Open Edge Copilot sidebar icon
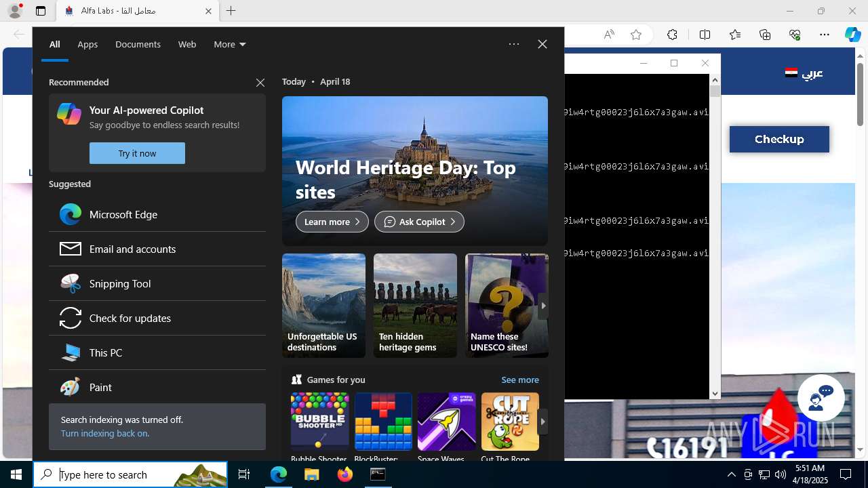 (852, 35)
